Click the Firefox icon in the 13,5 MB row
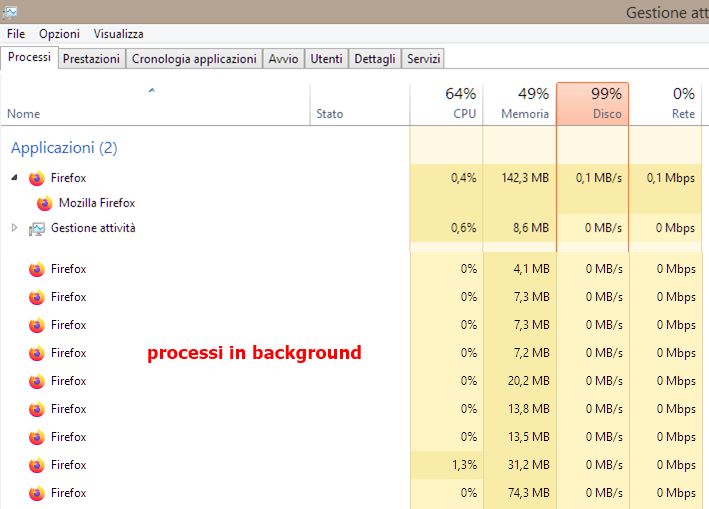The image size is (709, 509). coord(37,437)
